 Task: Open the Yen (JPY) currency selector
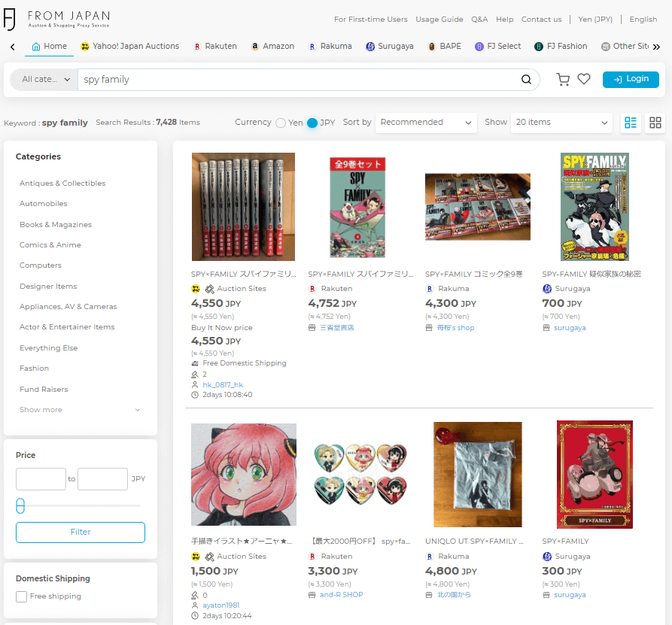click(x=595, y=20)
